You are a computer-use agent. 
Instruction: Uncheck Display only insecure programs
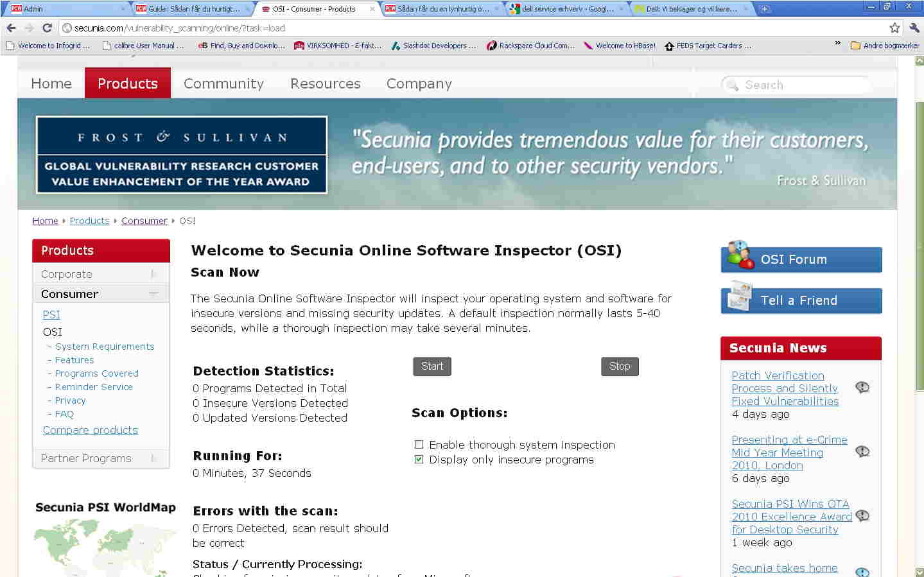coord(419,460)
